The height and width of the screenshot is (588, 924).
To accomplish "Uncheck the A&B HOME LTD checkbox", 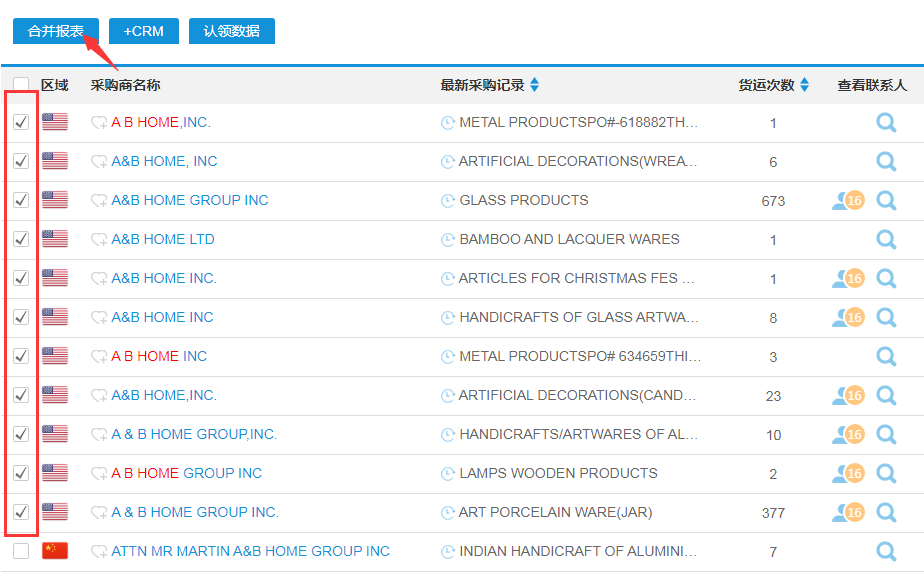I will (21, 239).
